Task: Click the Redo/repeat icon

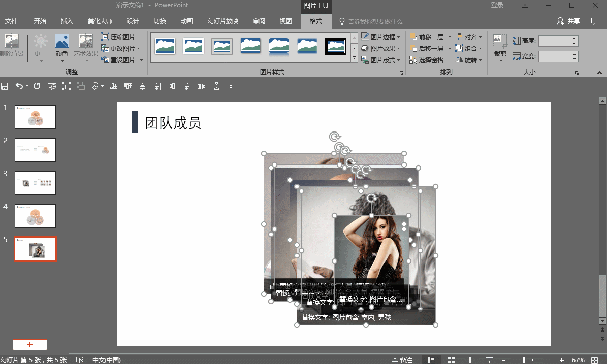Action: click(x=37, y=86)
